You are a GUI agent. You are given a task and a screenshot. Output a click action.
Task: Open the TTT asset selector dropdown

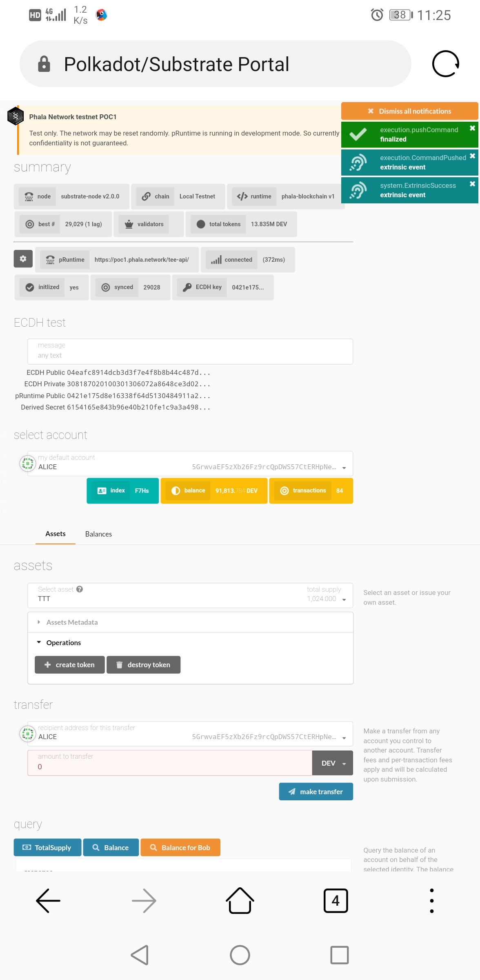[x=344, y=599]
